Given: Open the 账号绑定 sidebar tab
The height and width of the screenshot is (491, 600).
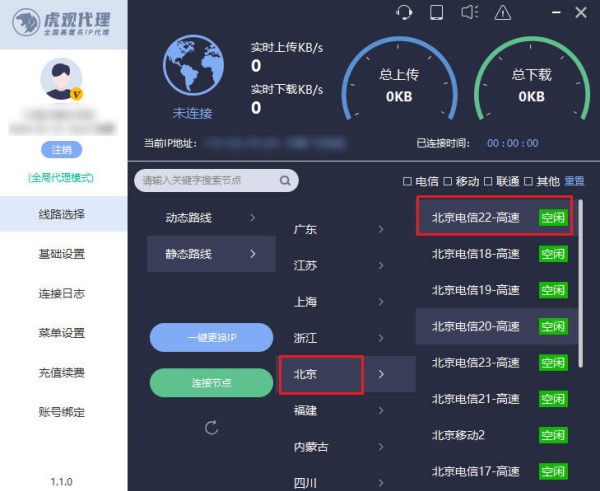Looking at the screenshot, I should click(64, 412).
